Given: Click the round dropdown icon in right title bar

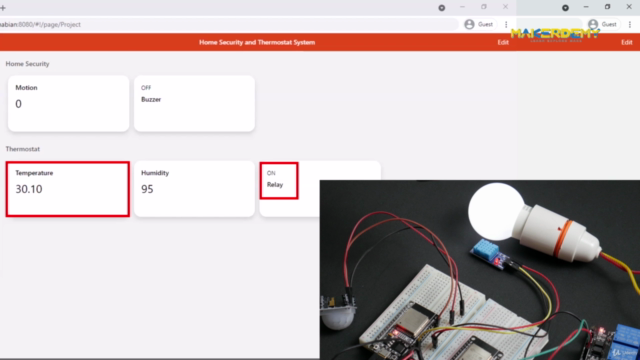Looking at the screenshot, I should (x=565, y=8).
